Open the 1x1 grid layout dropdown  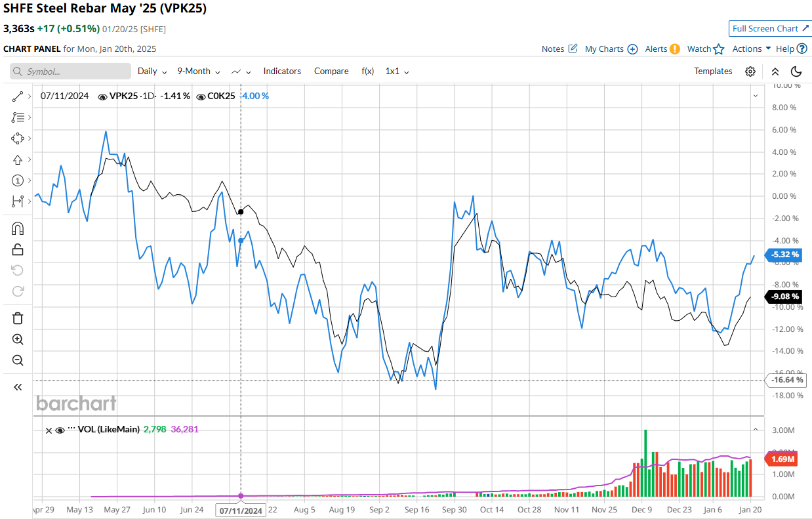click(397, 72)
